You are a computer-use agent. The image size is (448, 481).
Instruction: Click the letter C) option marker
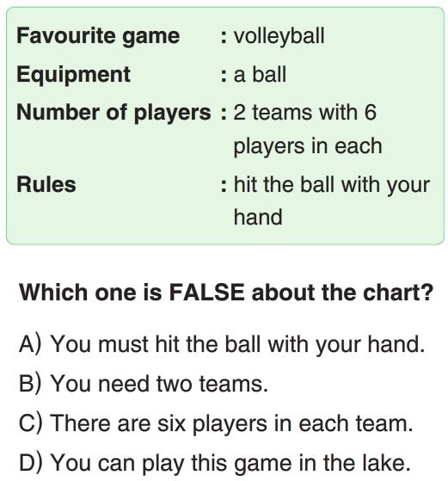(x=30, y=423)
